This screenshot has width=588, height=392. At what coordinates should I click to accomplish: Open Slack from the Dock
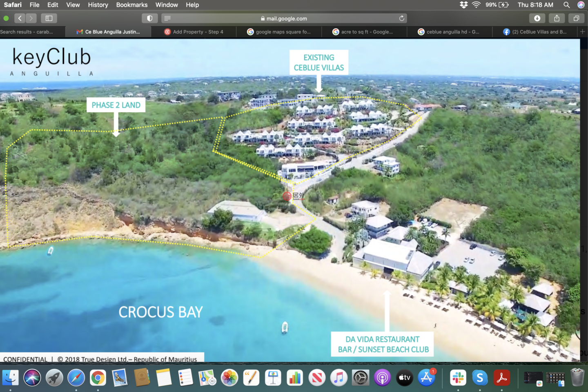458,378
